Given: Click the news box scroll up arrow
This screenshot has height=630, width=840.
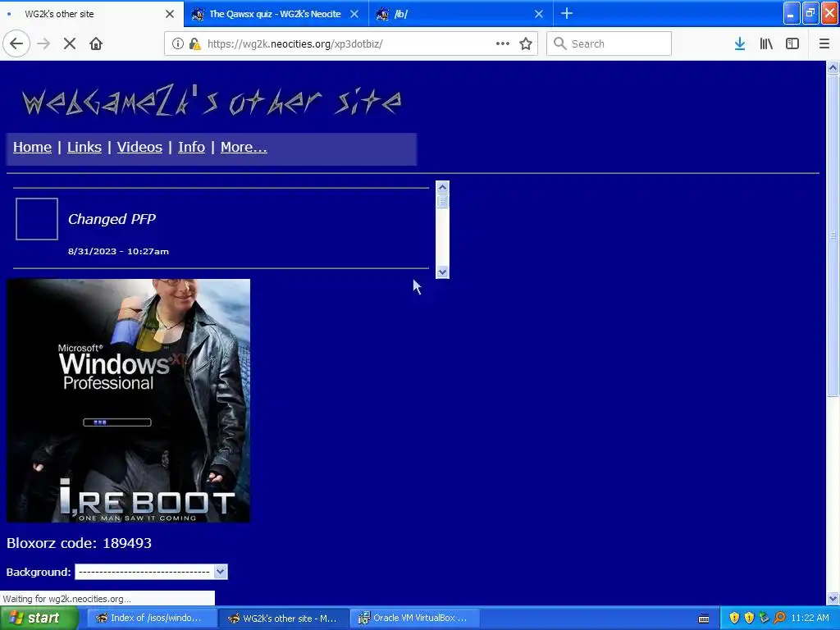Looking at the screenshot, I should coord(442,188).
